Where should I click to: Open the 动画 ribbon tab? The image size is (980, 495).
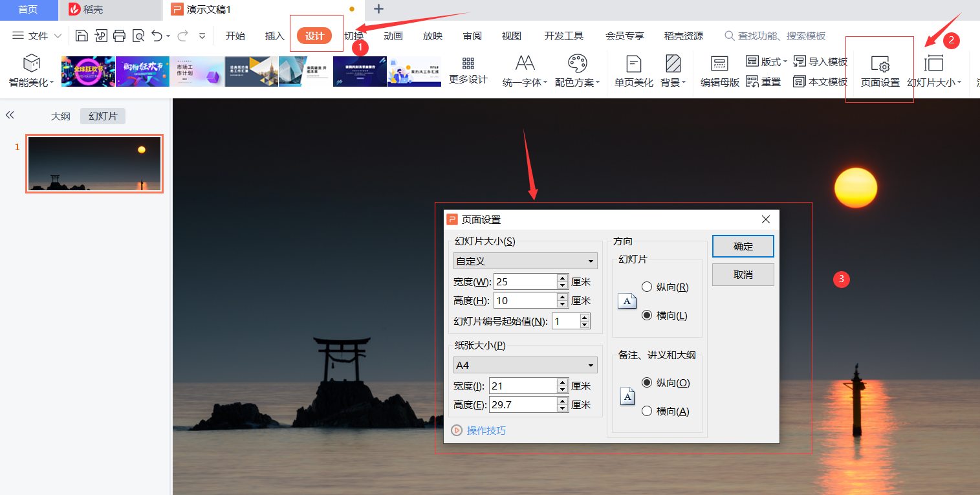[393, 36]
